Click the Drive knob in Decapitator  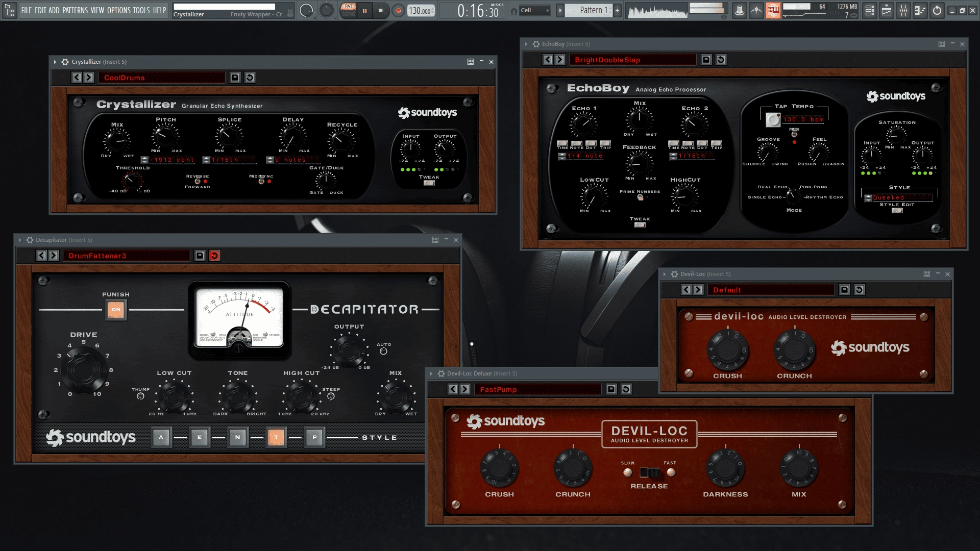(83, 369)
